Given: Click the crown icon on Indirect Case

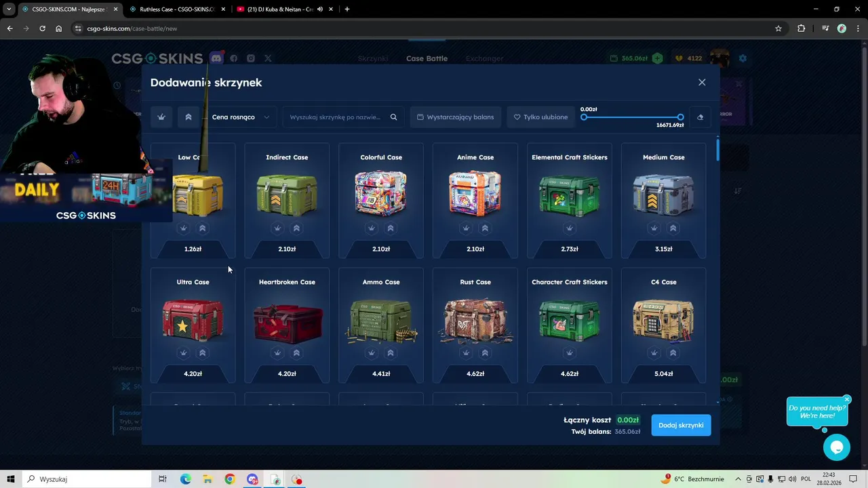Looking at the screenshot, I should (277, 228).
